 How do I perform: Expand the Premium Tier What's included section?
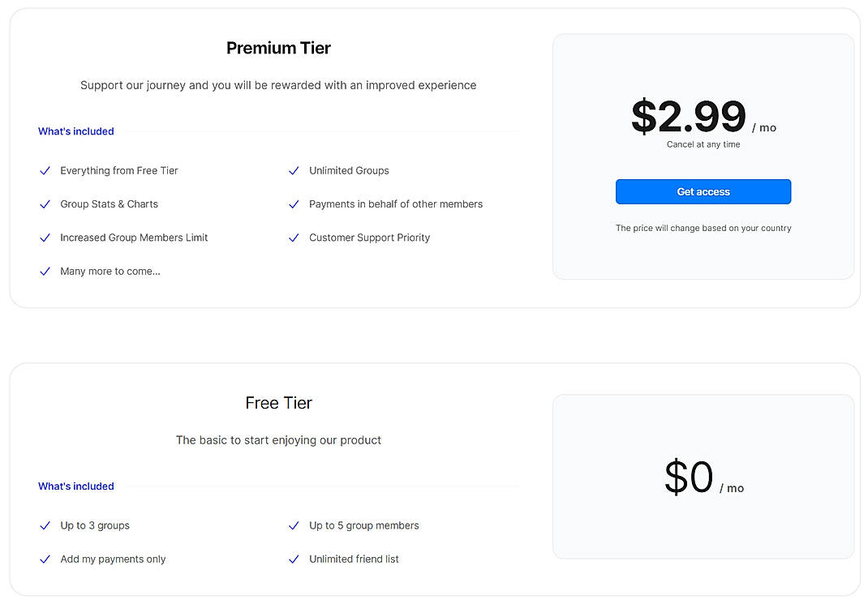[x=75, y=131]
